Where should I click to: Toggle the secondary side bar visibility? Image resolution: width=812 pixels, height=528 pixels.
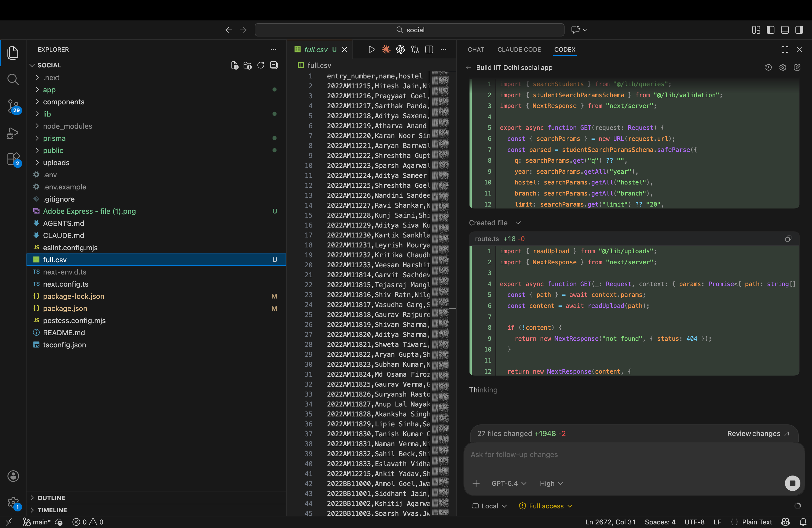coord(799,30)
